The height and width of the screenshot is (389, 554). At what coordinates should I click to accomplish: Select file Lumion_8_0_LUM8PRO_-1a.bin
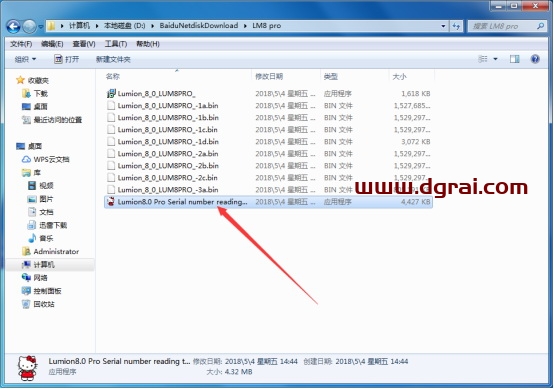[x=269, y=106]
